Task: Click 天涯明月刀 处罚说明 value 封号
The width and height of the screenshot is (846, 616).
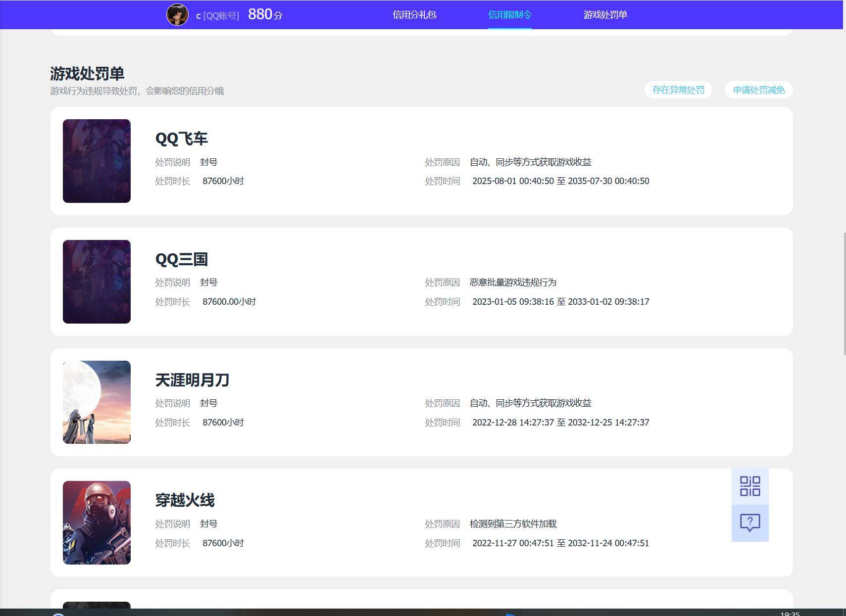Action: (x=209, y=403)
